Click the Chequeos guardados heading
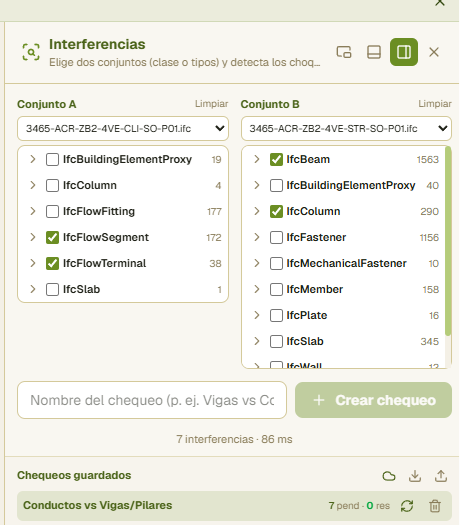This screenshot has width=460, height=525. point(74,475)
